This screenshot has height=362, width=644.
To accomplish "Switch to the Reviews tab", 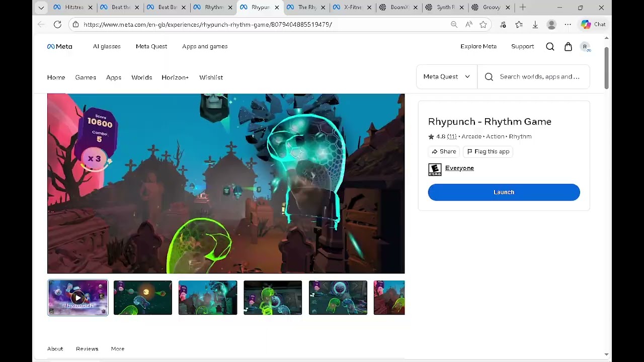I will (x=87, y=349).
